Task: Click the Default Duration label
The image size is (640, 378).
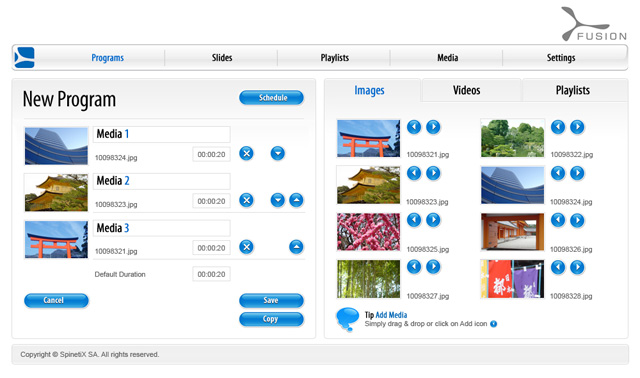Action: (x=120, y=274)
